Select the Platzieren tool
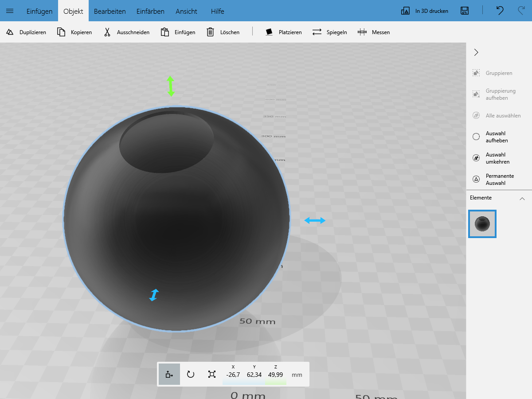Screen dimensions: 532x399 tap(284, 32)
